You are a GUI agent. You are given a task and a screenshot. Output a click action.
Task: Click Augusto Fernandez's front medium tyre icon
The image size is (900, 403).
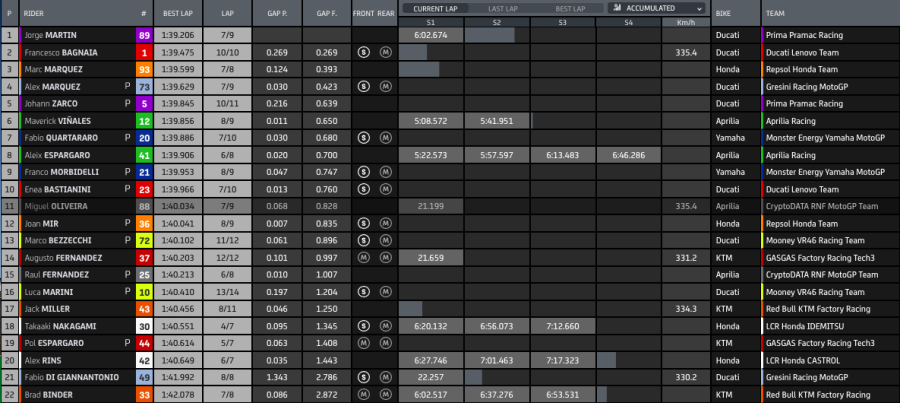363,258
